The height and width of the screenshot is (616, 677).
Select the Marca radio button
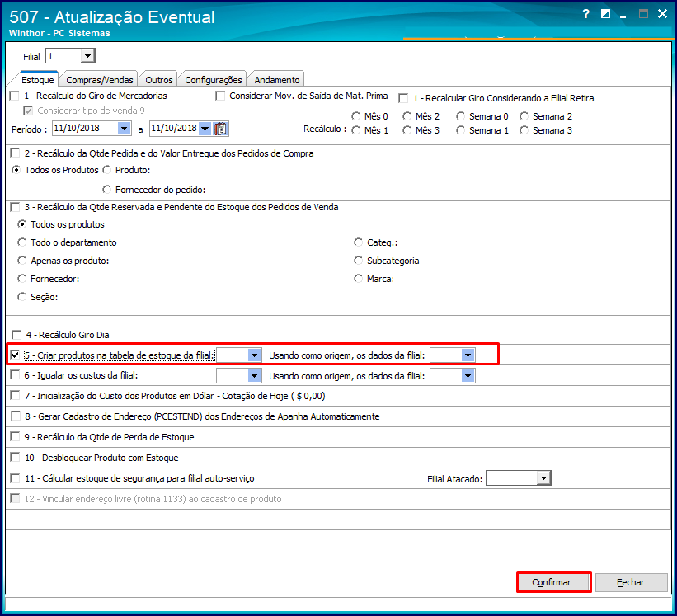click(359, 279)
